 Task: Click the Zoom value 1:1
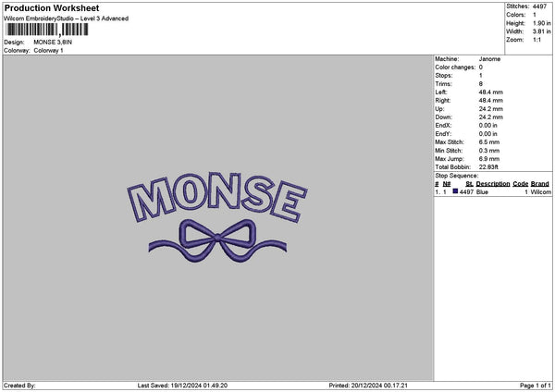coord(536,40)
